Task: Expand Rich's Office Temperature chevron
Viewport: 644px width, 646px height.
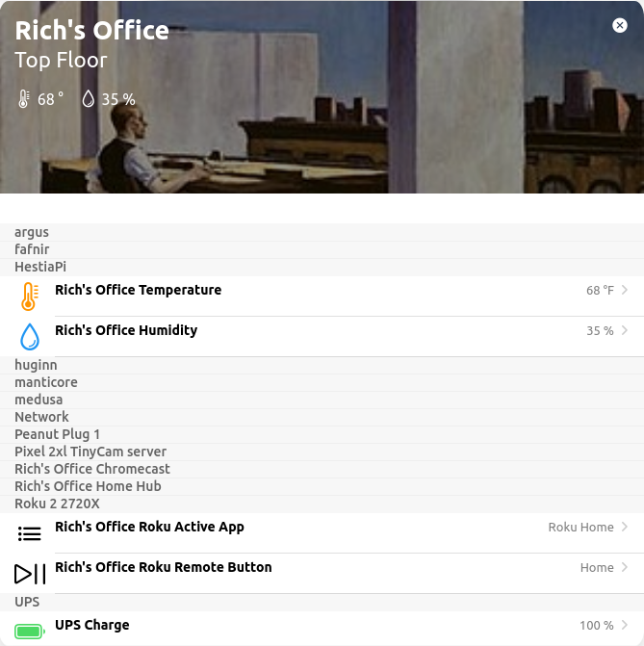Action: pos(625,290)
